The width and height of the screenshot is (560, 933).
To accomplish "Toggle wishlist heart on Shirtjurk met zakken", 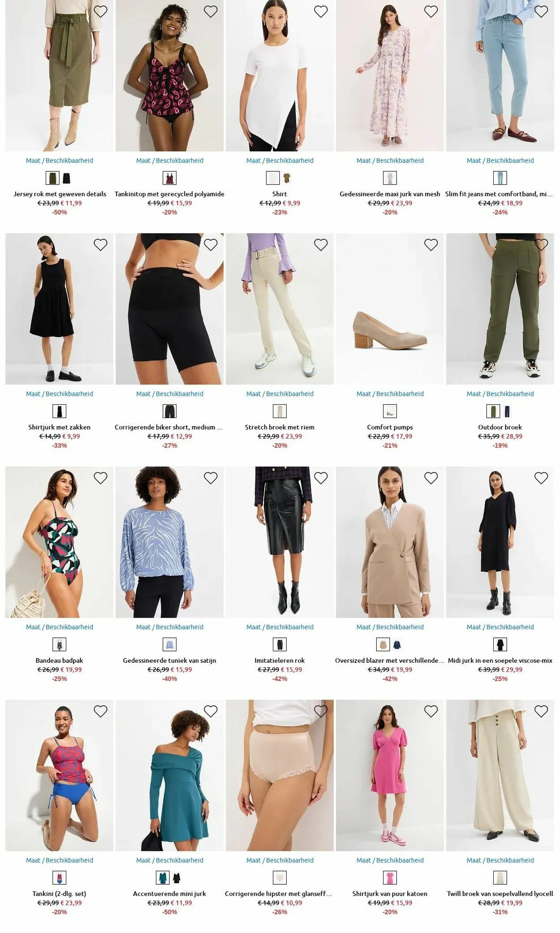I will tap(100, 245).
